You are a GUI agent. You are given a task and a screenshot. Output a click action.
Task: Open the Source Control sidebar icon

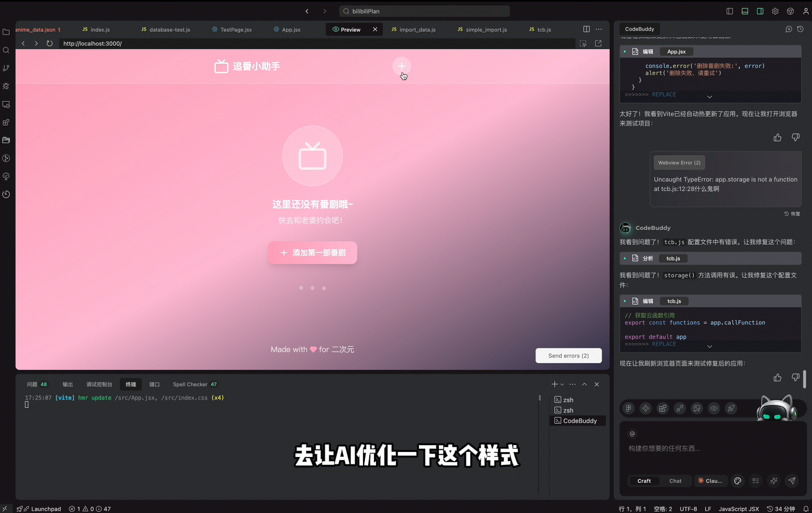pos(6,68)
